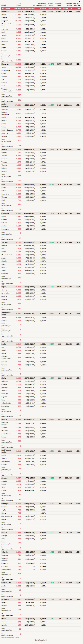83x644 pixels.
Task: Sort table by CASI TOTALI header
Action: (18, 4)
